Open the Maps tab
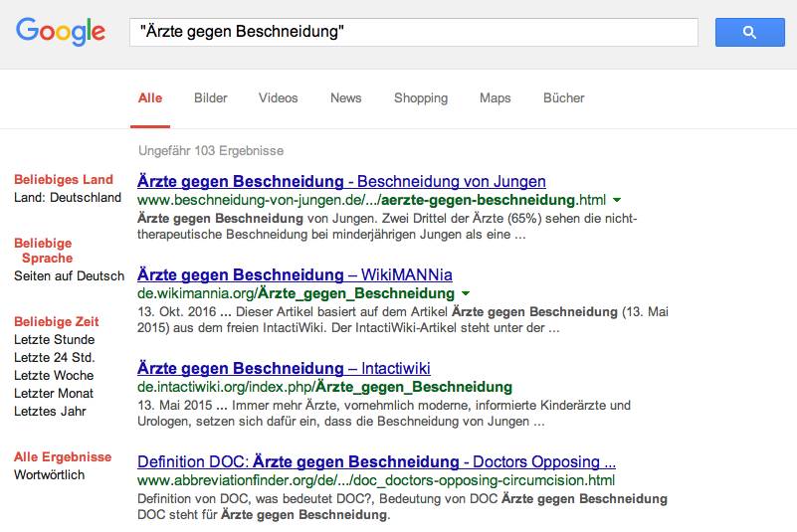The height and width of the screenshot is (532, 797). pyautogui.click(x=495, y=98)
